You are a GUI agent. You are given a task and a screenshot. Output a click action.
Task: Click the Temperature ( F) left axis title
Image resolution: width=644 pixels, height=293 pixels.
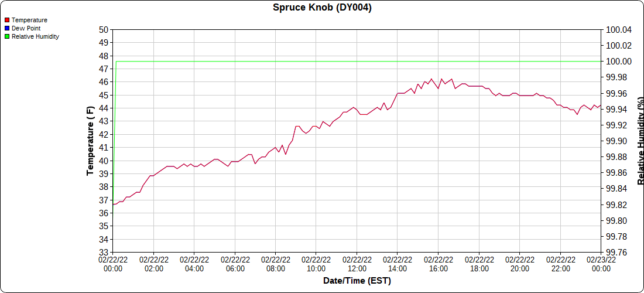90,141
